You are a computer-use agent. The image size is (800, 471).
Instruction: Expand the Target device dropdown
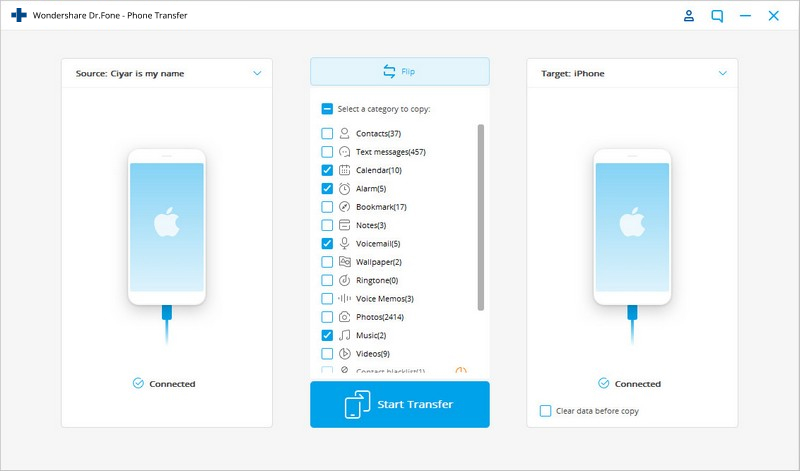click(x=722, y=73)
